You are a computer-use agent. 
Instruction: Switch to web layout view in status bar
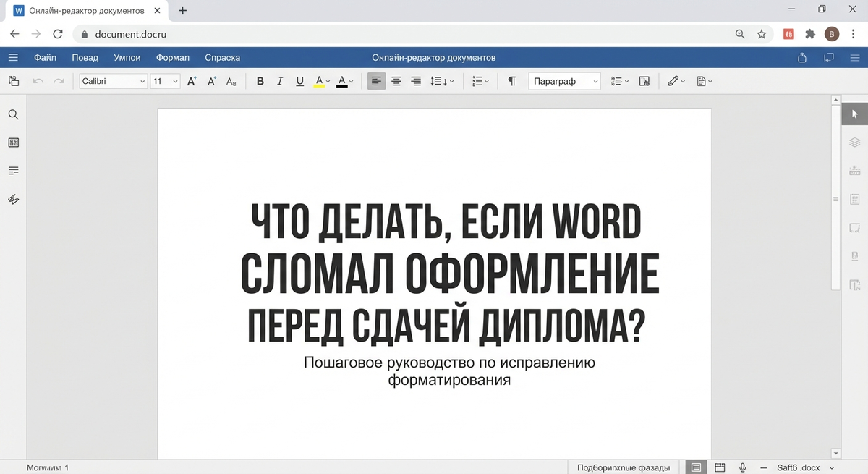(x=720, y=467)
